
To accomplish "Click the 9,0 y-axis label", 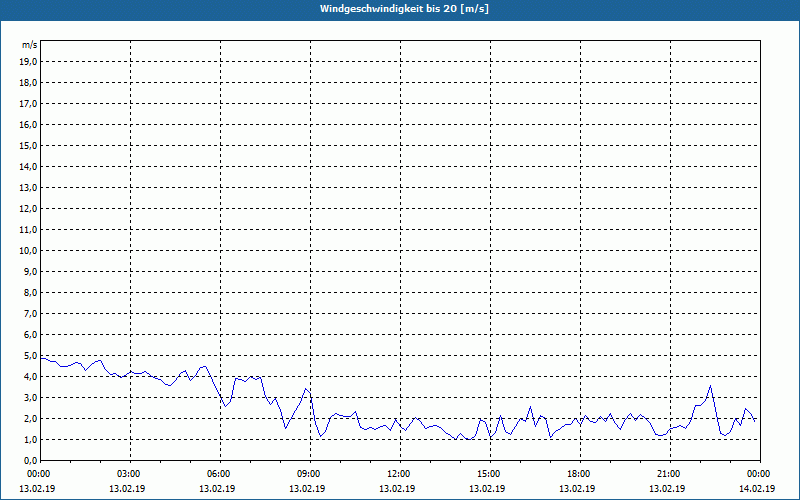I will 31,271.
